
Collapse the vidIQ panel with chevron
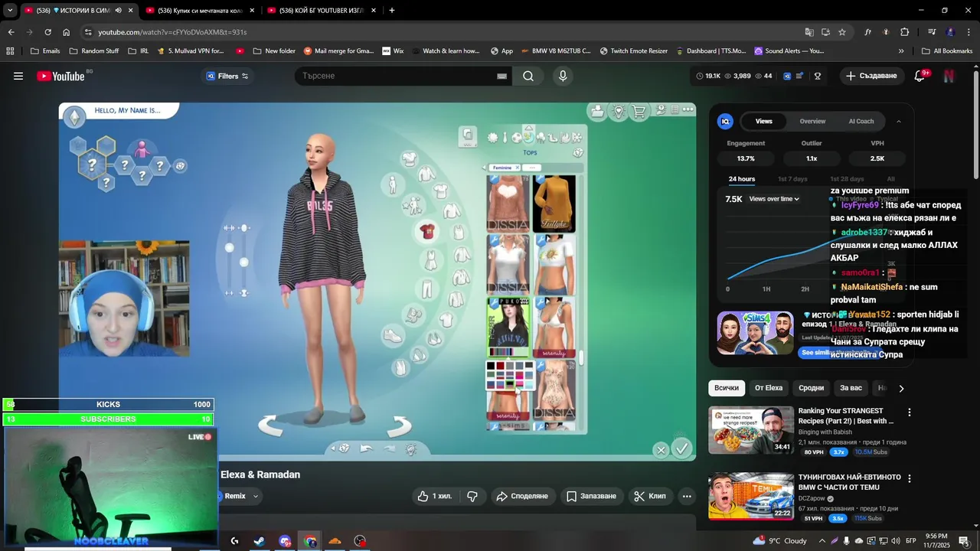tap(898, 121)
